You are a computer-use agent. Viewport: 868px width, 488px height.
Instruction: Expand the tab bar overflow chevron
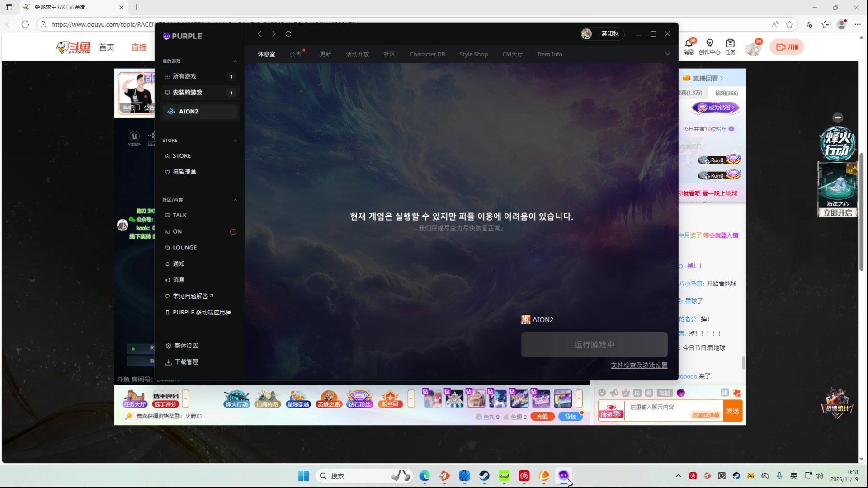pos(667,54)
